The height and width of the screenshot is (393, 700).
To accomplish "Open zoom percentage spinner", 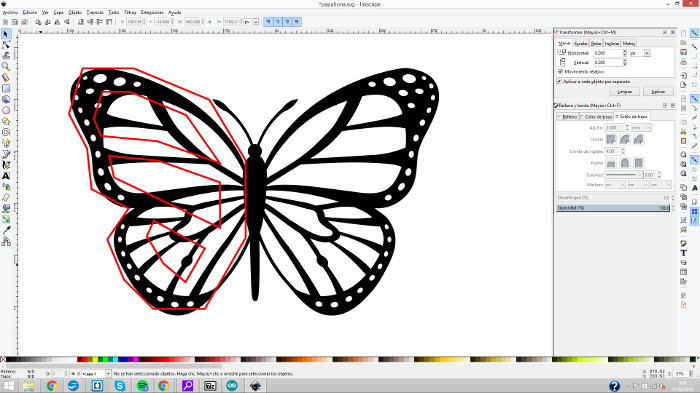I will (682, 373).
